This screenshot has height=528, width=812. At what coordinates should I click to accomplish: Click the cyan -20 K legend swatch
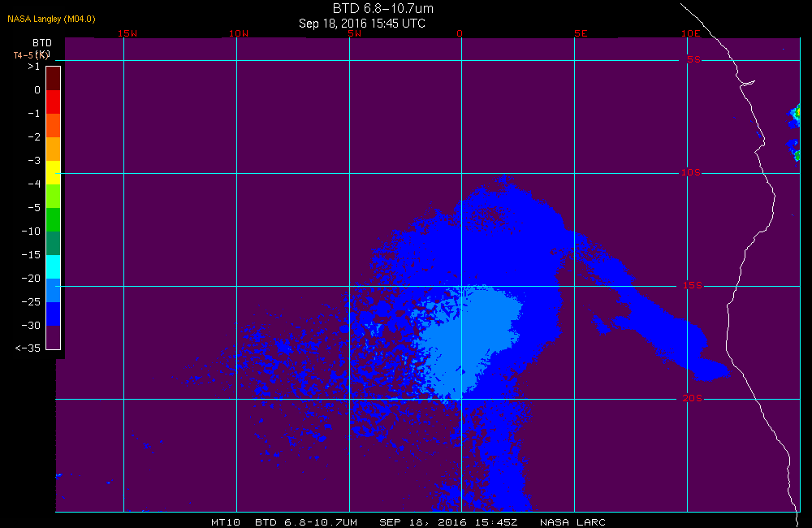[54, 266]
